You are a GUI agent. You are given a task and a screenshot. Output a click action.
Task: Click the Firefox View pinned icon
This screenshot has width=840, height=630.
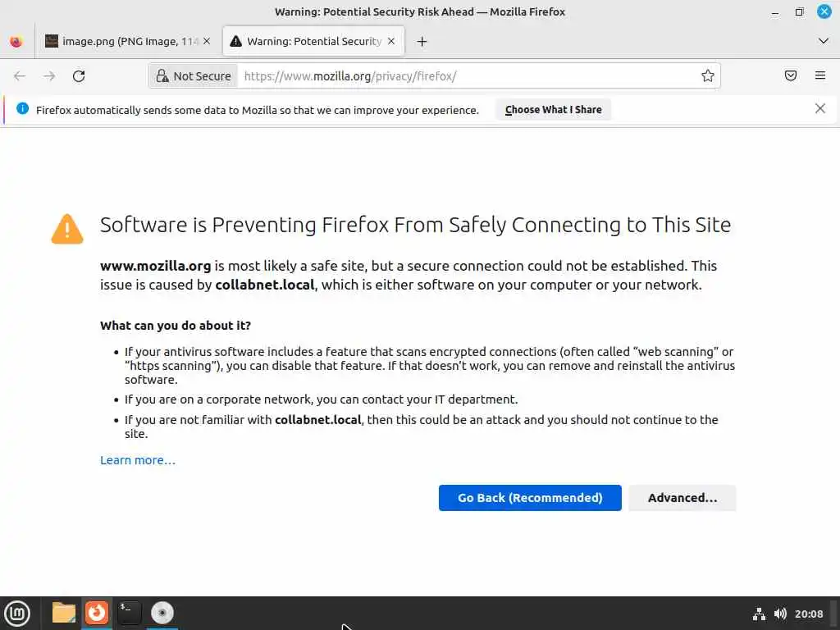click(16, 41)
